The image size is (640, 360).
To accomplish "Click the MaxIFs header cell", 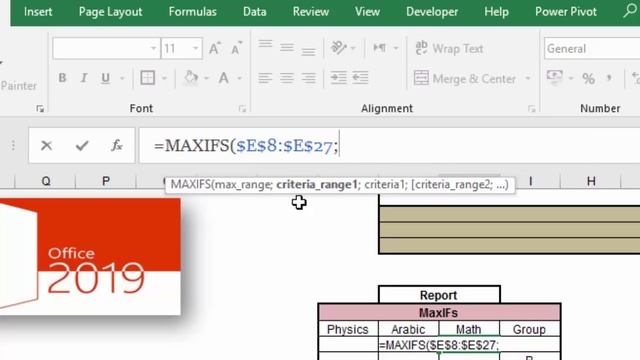I will coord(439,313).
